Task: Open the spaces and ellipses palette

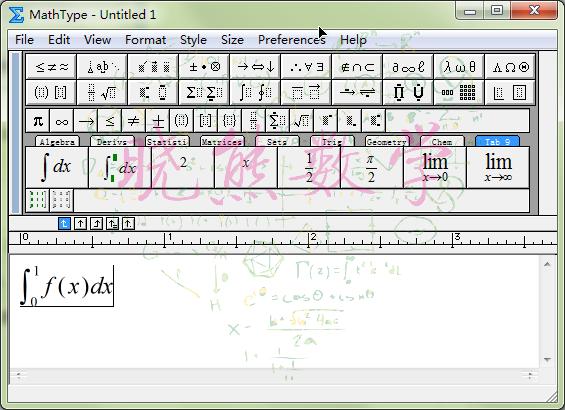Action: (x=102, y=66)
